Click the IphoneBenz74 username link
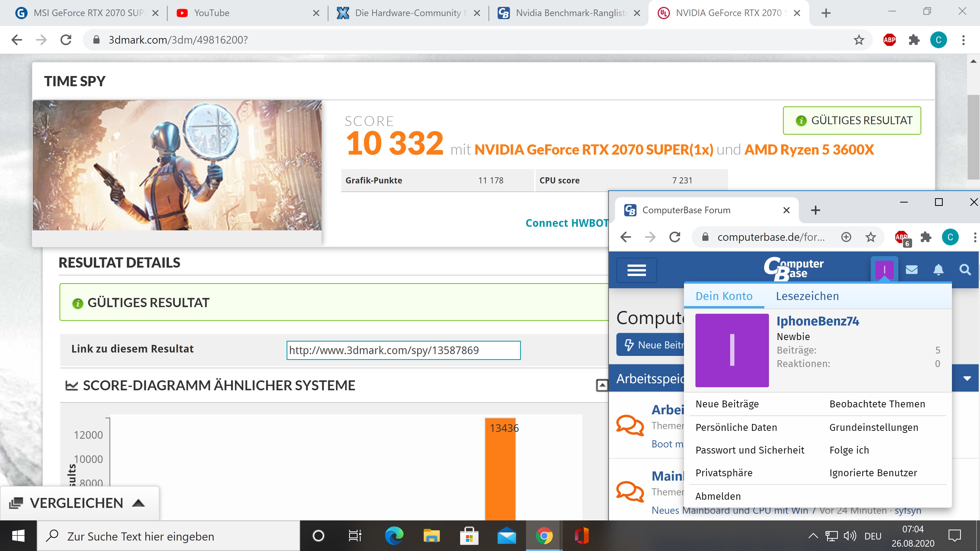The height and width of the screenshot is (551, 980). (x=817, y=321)
